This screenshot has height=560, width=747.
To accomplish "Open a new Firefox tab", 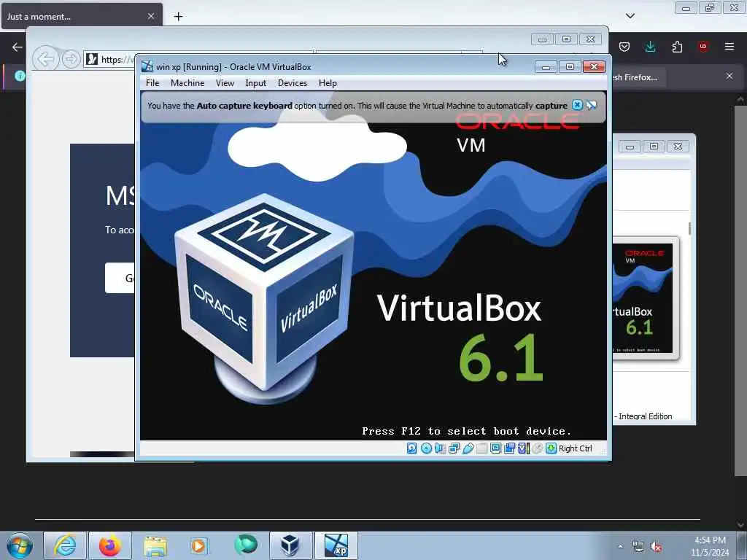I will click(178, 17).
